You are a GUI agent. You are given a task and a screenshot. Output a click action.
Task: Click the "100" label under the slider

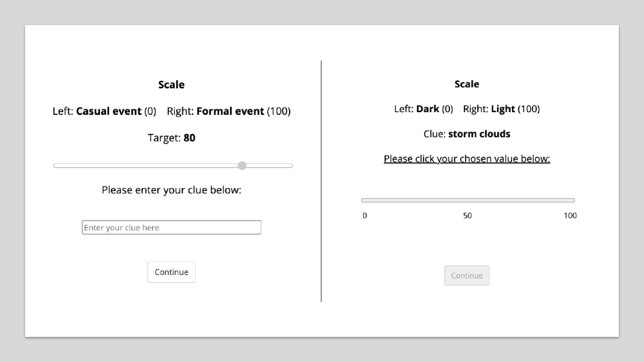570,216
